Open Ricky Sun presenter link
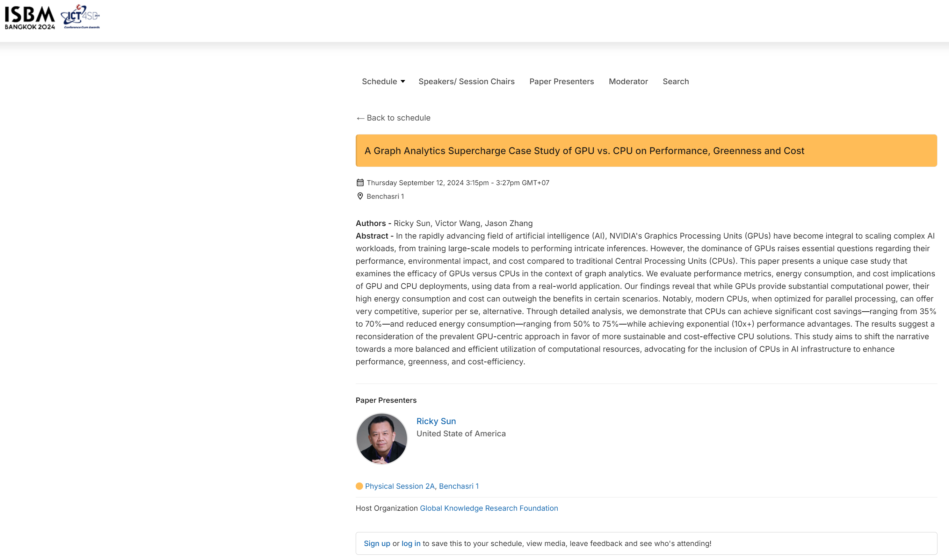Screen dimensions: 949x560 click(436, 421)
